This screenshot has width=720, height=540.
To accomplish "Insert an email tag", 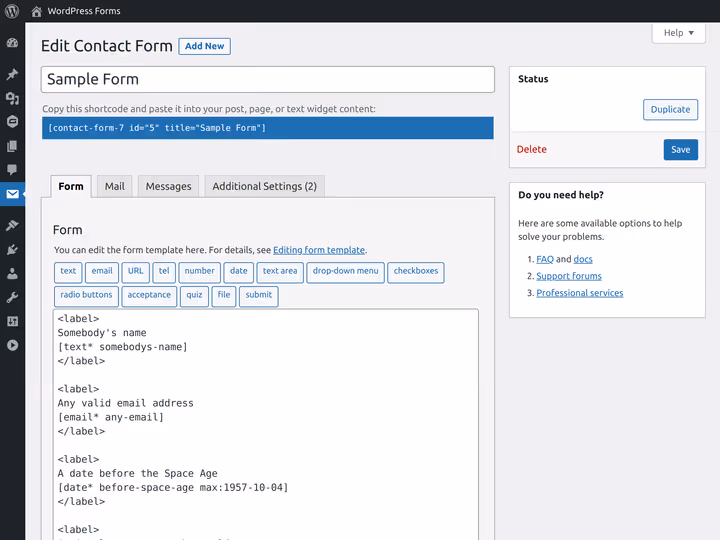I will click(102, 272).
